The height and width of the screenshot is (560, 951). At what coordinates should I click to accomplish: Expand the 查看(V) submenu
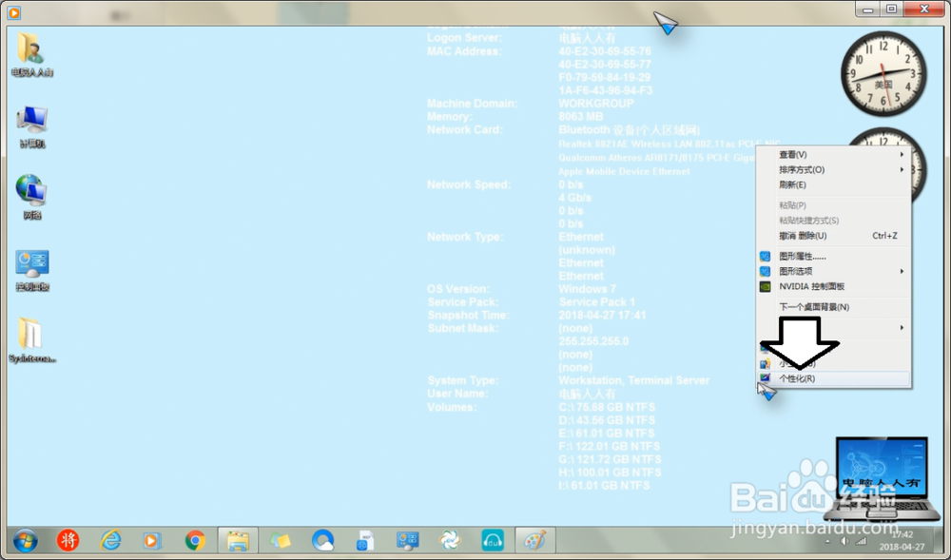pyautogui.click(x=834, y=155)
